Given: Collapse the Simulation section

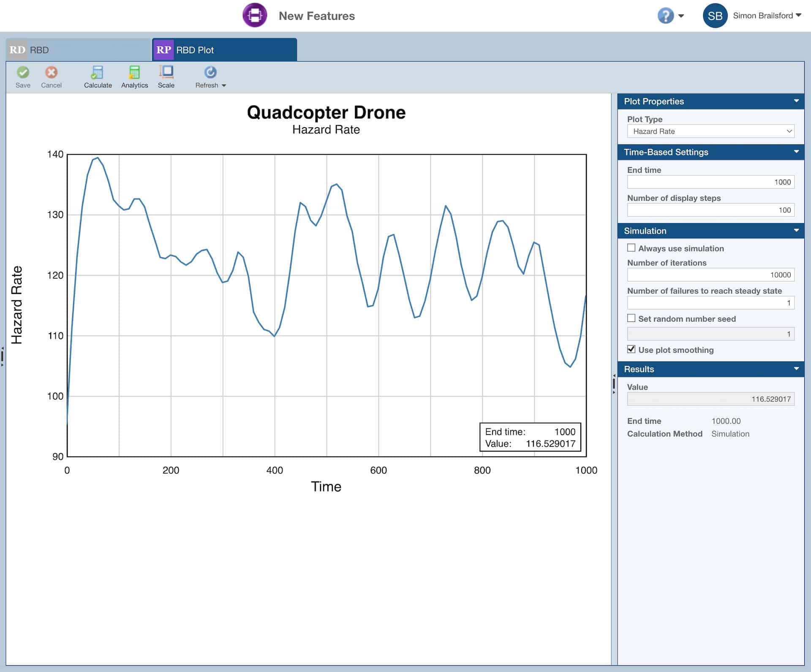Looking at the screenshot, I should [x=797, y=231].
